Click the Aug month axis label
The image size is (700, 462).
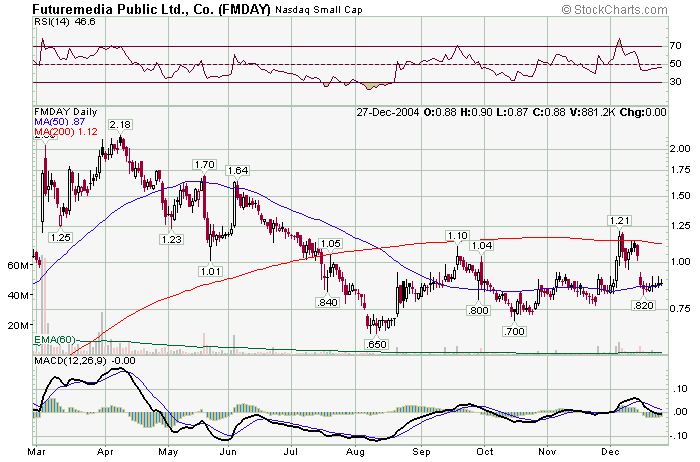(x=355, y=452)
